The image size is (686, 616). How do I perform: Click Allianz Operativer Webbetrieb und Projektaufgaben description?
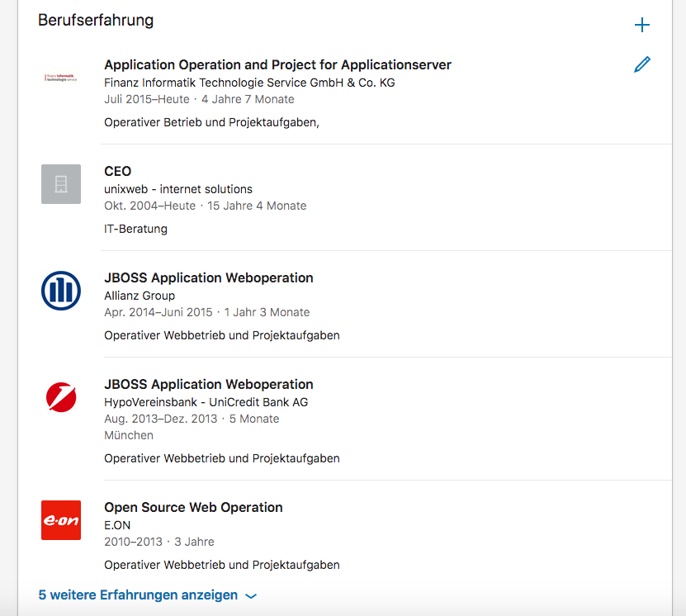pyautogui.click(x=222, y=335)
